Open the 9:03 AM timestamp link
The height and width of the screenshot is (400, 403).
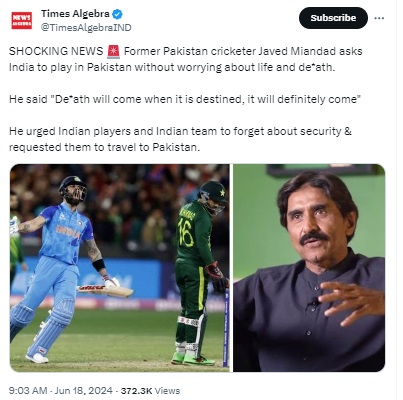tap(28, 391)
